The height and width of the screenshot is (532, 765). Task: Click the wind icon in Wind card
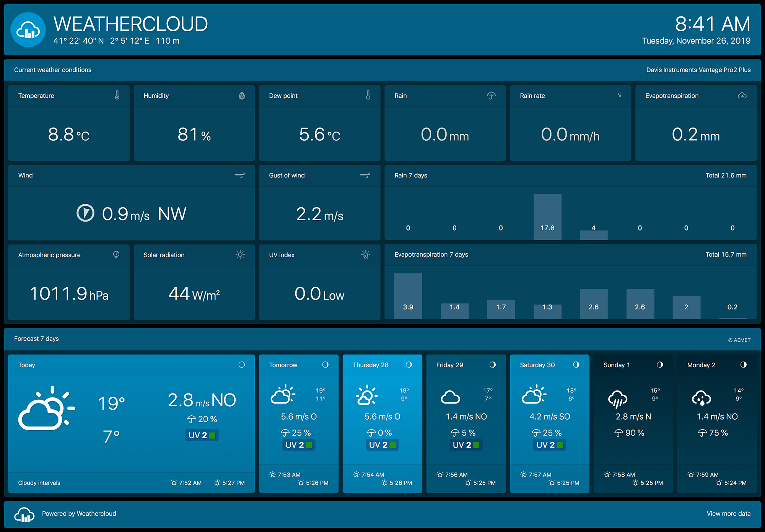point(240,175)
